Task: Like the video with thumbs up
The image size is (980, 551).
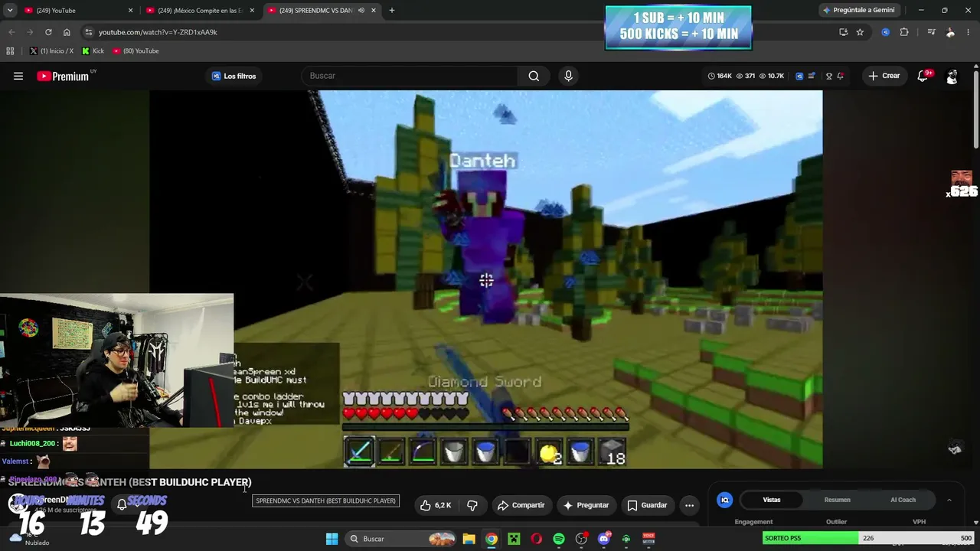Action: (436, 505)
